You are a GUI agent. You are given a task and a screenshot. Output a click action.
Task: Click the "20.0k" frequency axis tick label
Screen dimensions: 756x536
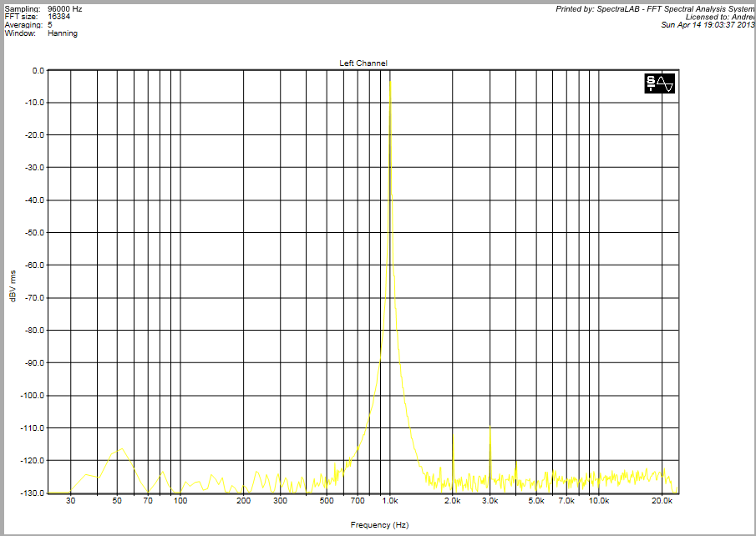tap(662, 501)
